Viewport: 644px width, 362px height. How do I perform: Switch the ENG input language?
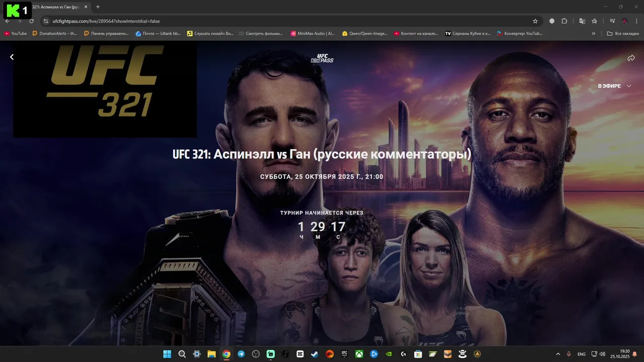pos(582,354)
